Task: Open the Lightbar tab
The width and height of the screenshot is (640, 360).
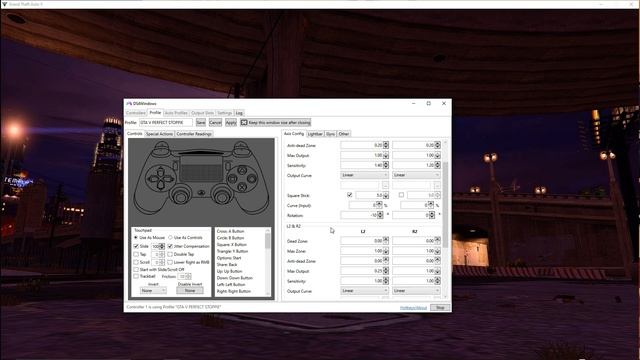Action: coord(315,134)
